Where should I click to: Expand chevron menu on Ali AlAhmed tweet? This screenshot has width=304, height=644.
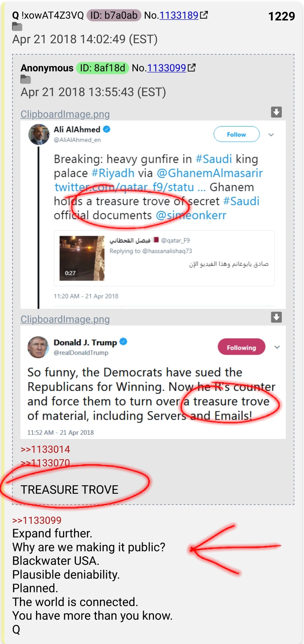coord(271,135)
